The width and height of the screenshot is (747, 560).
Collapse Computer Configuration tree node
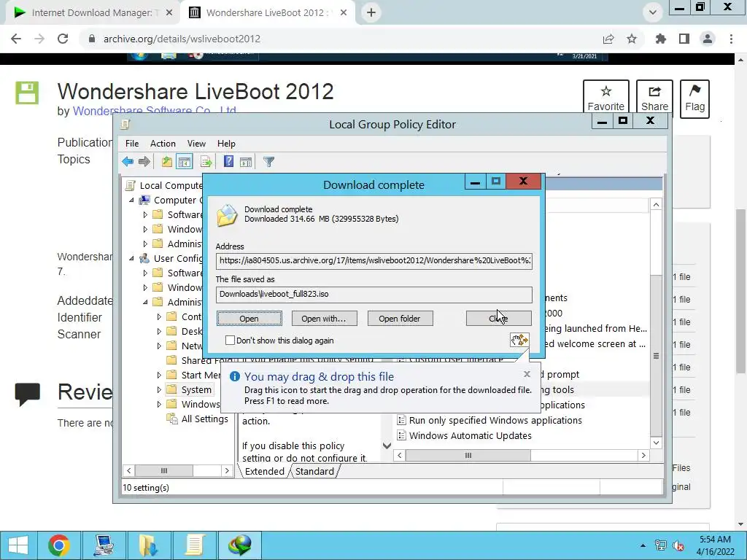(131, 200)
